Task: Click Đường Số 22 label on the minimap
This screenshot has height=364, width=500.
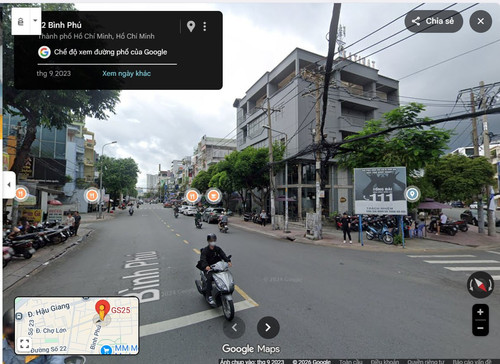Action: coord(48,349)
